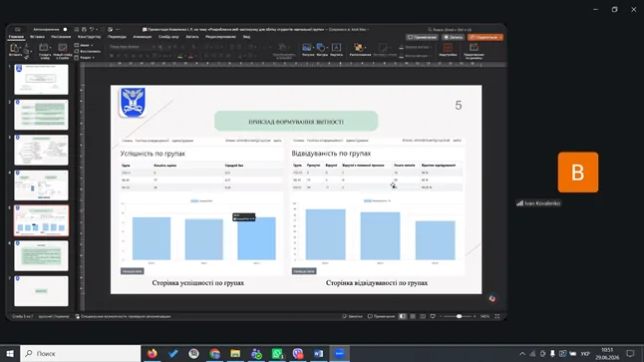Click the New slide with Copilot icon
This screenshot has width=644, height=362.
pos(62,48)
